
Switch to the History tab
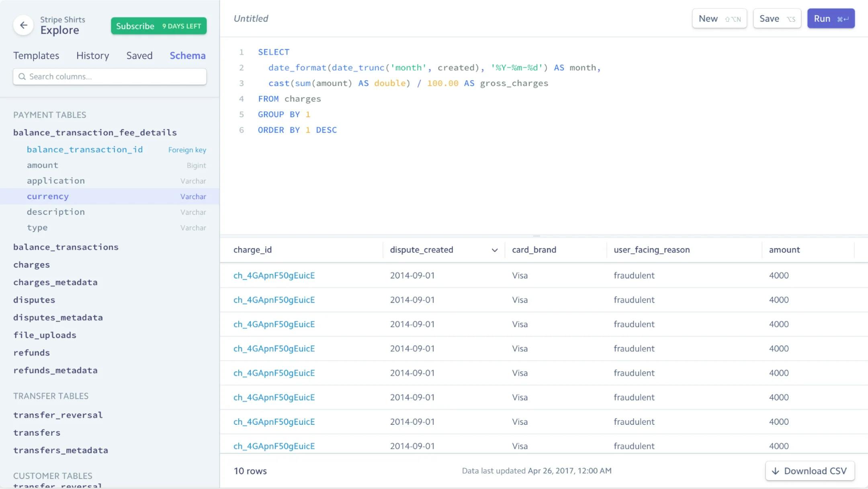tap(92, 55)
